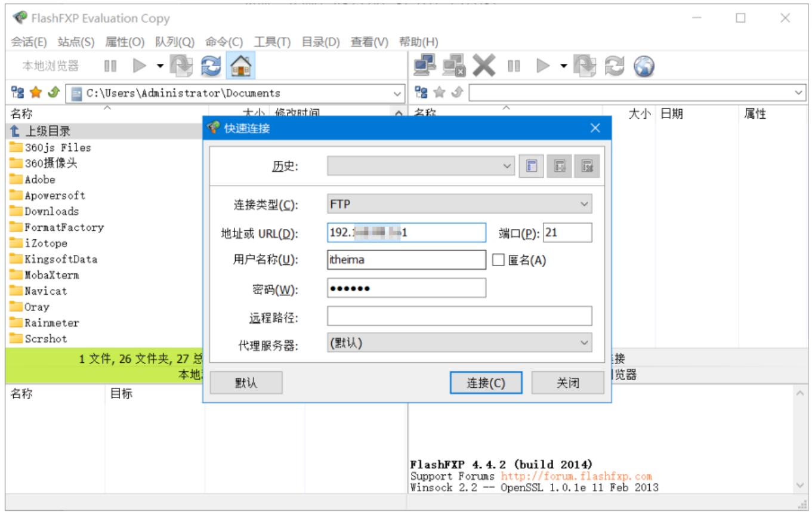Screen dimensions: 812x512
Task: Abort with the X icon in remote toolbar
Action: 484,65
